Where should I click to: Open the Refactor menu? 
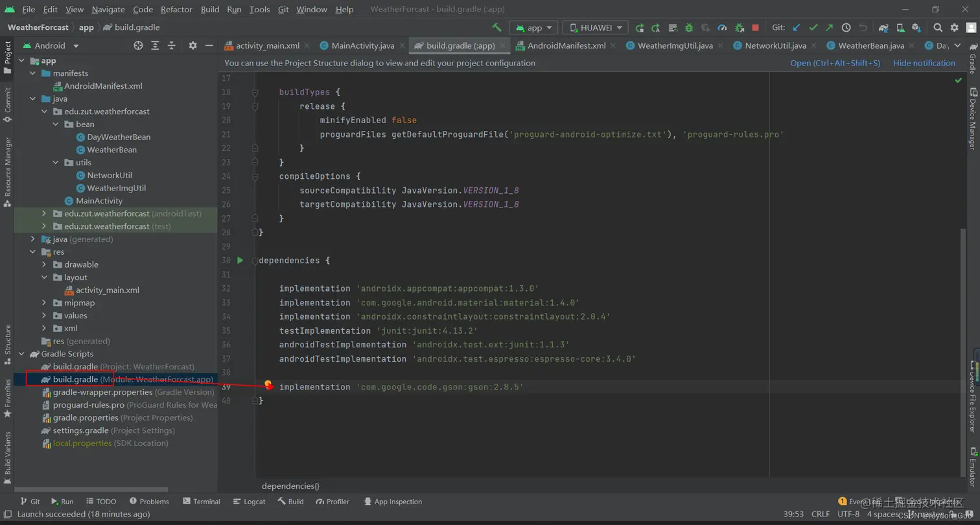click(x=176, y=9)
